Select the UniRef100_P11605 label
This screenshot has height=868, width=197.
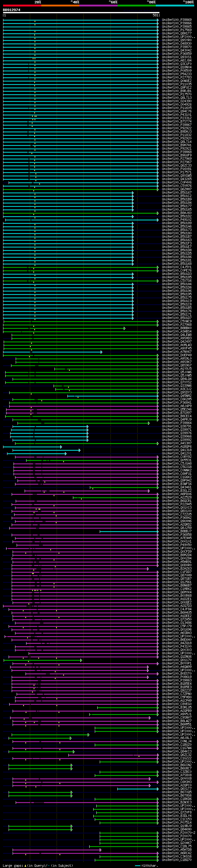pyautogui.click(x=177, y=108)
